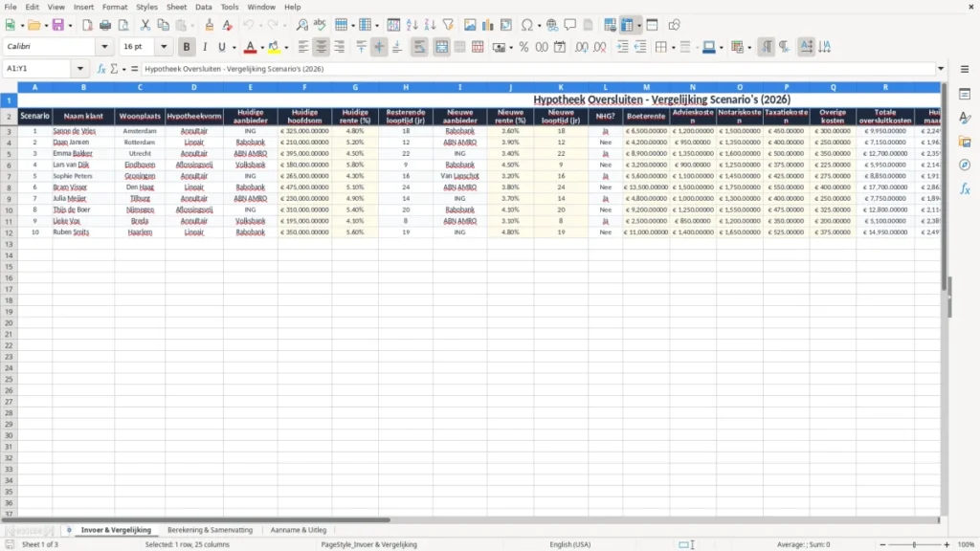Toggle Align Left
Screen dimensions: 980x551
(303, 47)
